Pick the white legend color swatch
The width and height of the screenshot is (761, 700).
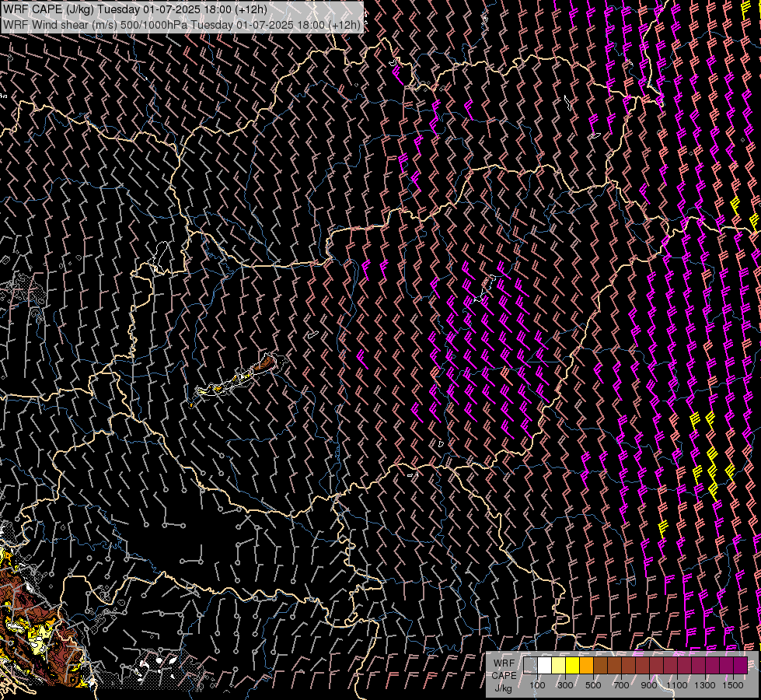[544, 666]
